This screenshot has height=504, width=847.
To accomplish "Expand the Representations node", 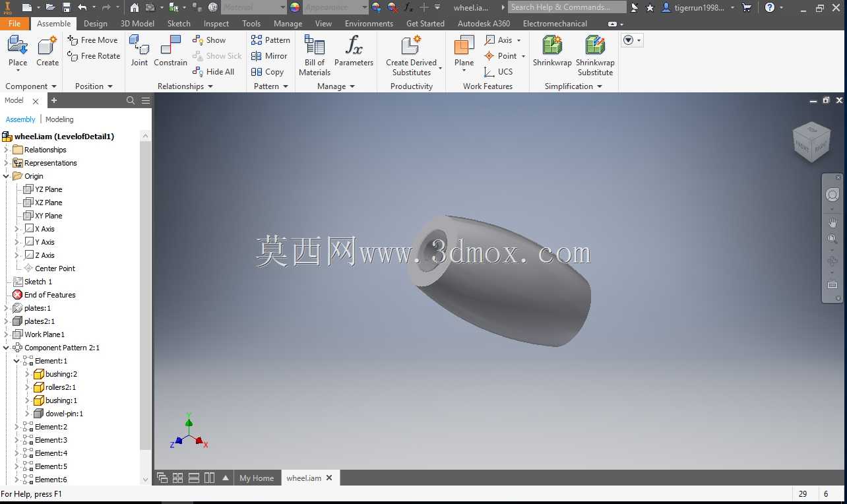I will point(7,163).
